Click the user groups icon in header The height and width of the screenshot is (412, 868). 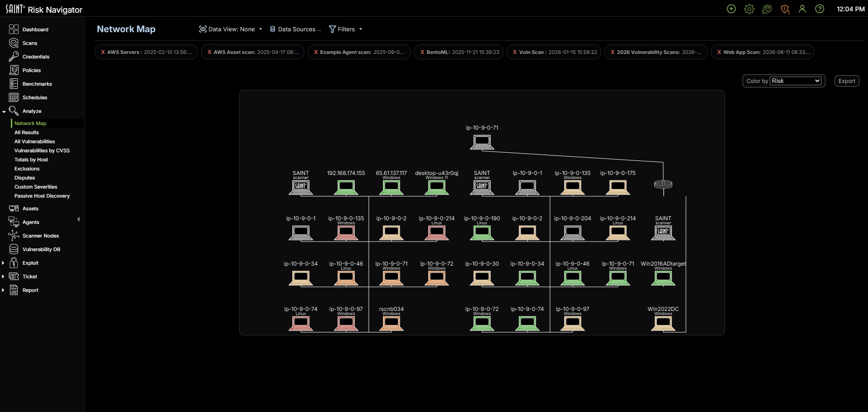coord(767,9)
